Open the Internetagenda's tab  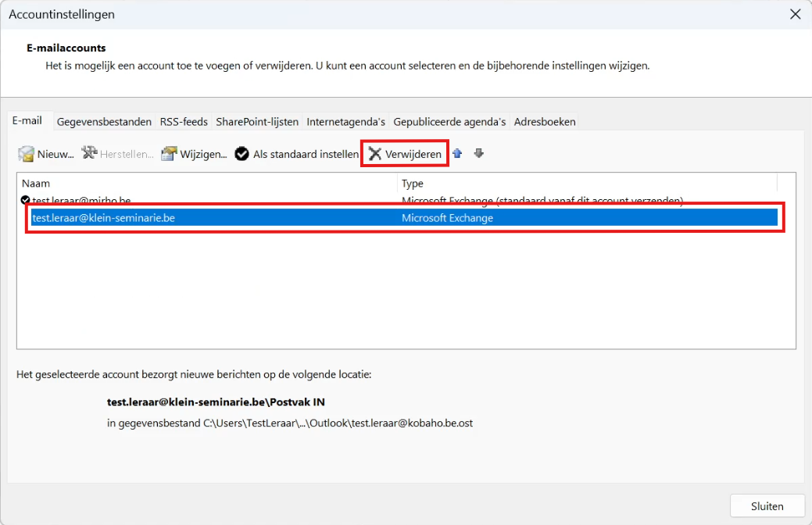pos(345,122)
